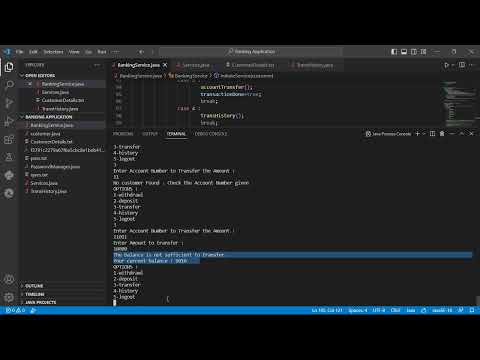Open the Search view in activity bar
Screen dimensions: 480x360
(9, 85)
